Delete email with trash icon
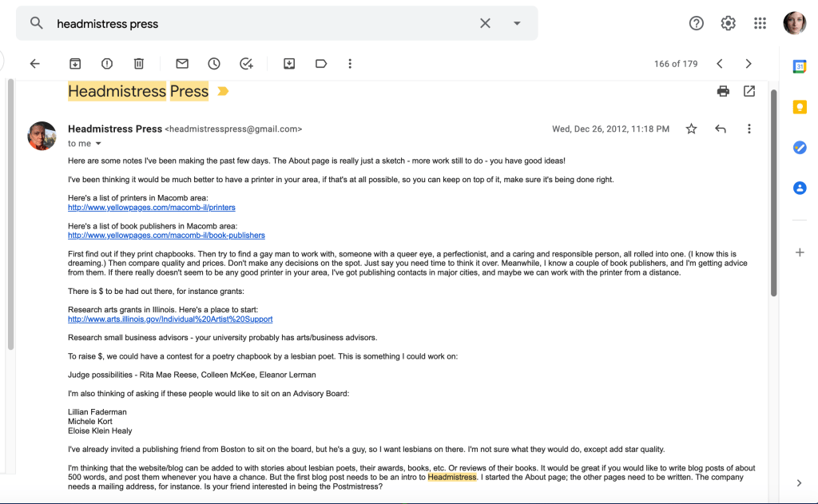 pos(139,64)
